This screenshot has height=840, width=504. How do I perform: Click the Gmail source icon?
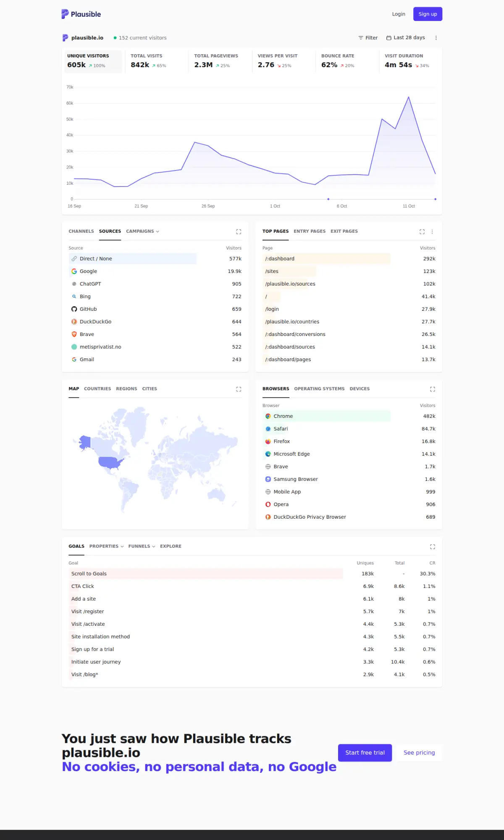[74, 360]
